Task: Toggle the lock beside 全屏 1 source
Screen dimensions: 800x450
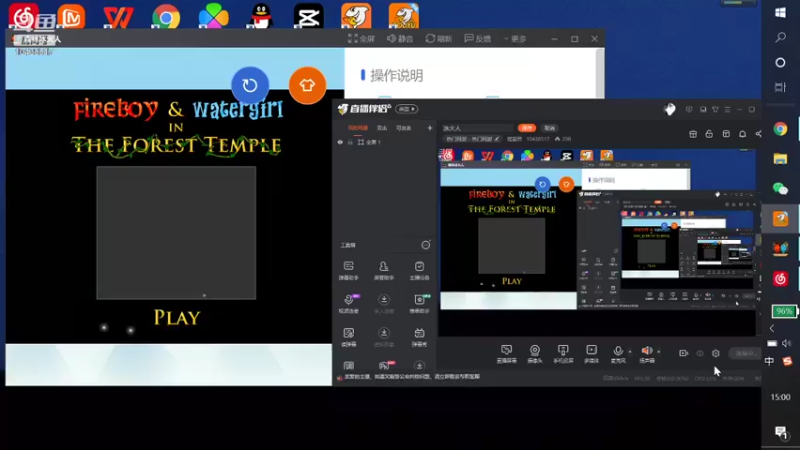Action: (x=350, y=142)
